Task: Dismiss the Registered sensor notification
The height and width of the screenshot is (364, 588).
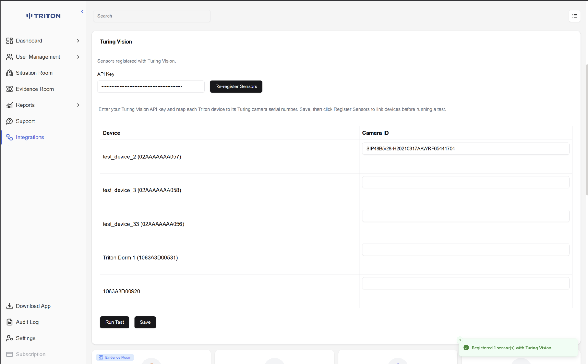Action: coord(460,340)
